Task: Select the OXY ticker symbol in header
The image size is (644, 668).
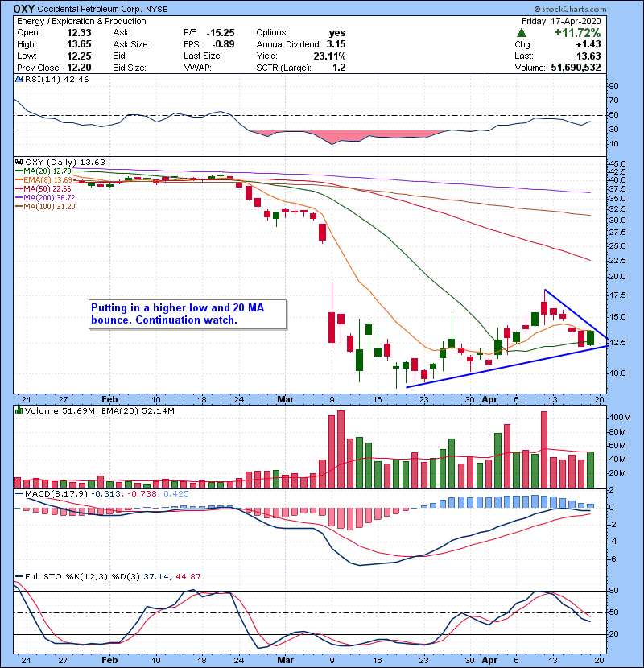Action: pyautogui.click(x=24, y=9)
